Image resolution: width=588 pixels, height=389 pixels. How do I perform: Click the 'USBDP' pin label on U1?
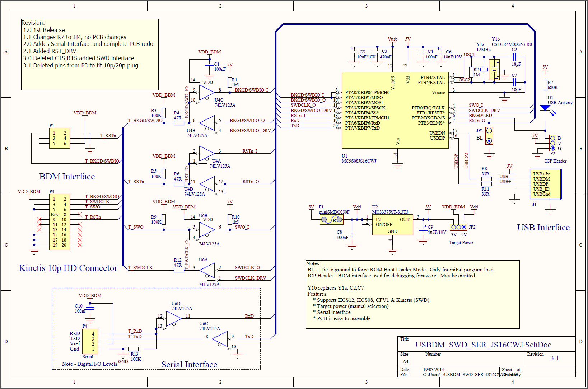point(437,138)
